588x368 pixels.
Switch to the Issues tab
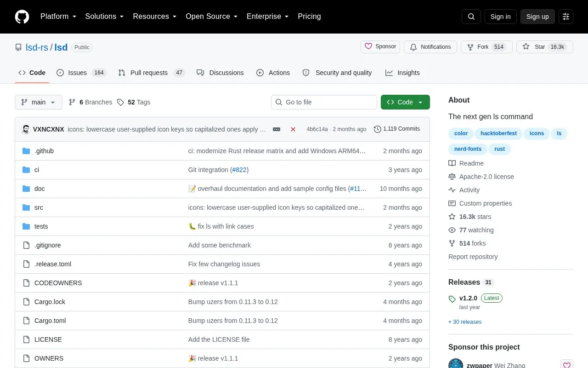click(x=81, y=73)
